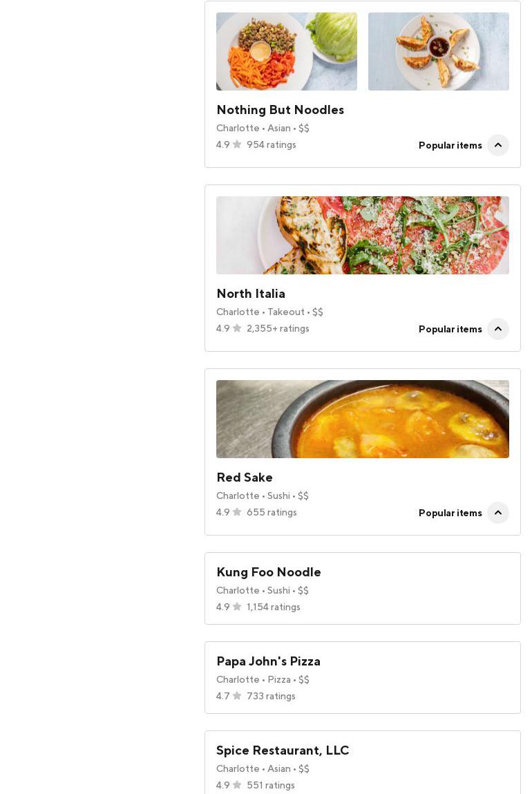
Task: Click Popular items label under North Italia
Action: click(x=450, y=329)
